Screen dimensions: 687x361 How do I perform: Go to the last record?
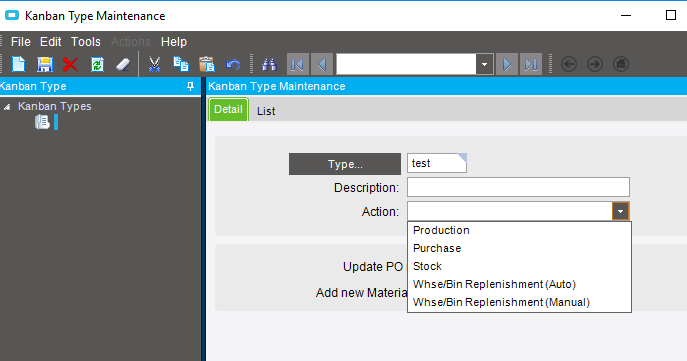point(531,65)
